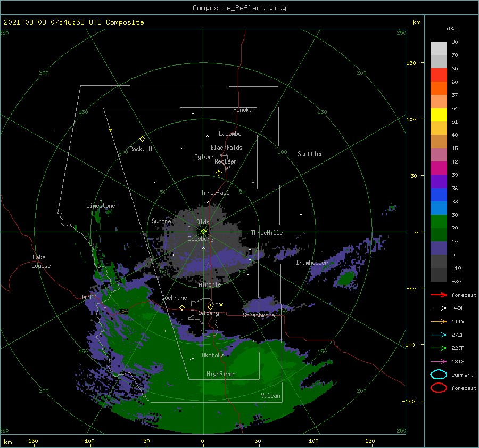Click the ThreeHills town label
Viewport: 479px width, 448px height.
point(267,233)
